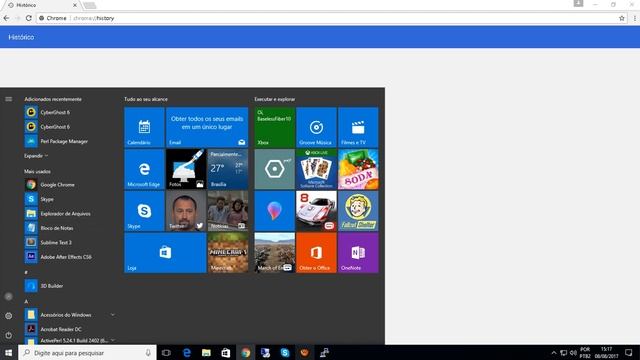Open the Paint 3D balloon tile
The image size is (640, 360).
[274, 211]
